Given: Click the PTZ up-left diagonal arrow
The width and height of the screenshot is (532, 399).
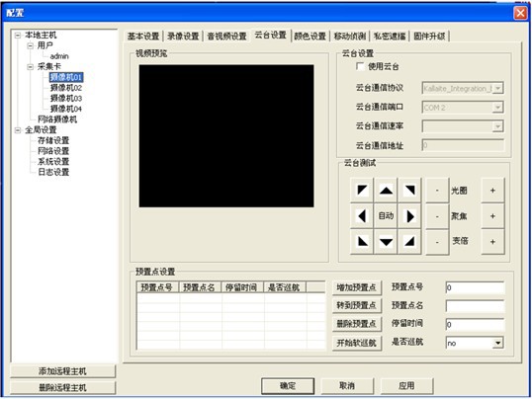Looking at the screenshot, I should tap(362, 191).
